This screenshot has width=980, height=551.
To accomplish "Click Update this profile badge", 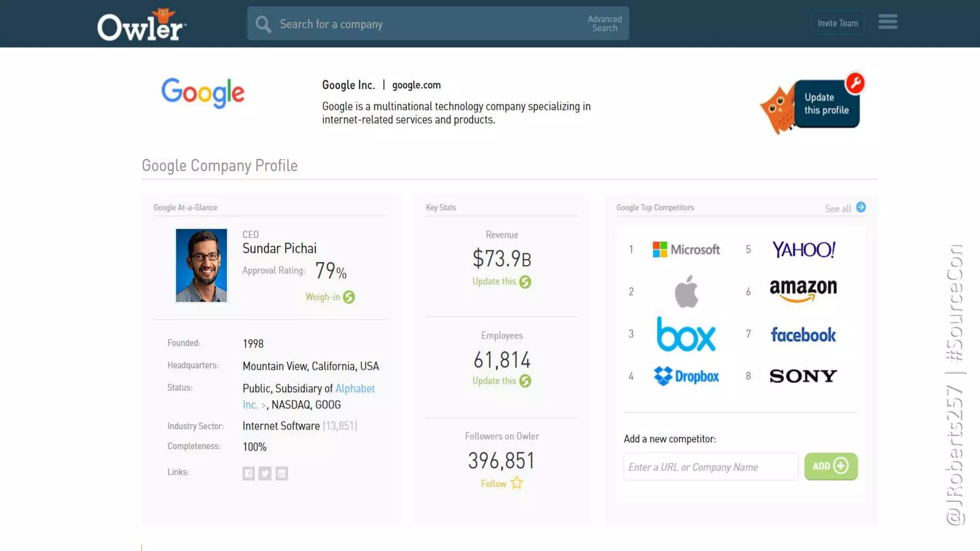I will click(826, 104).
